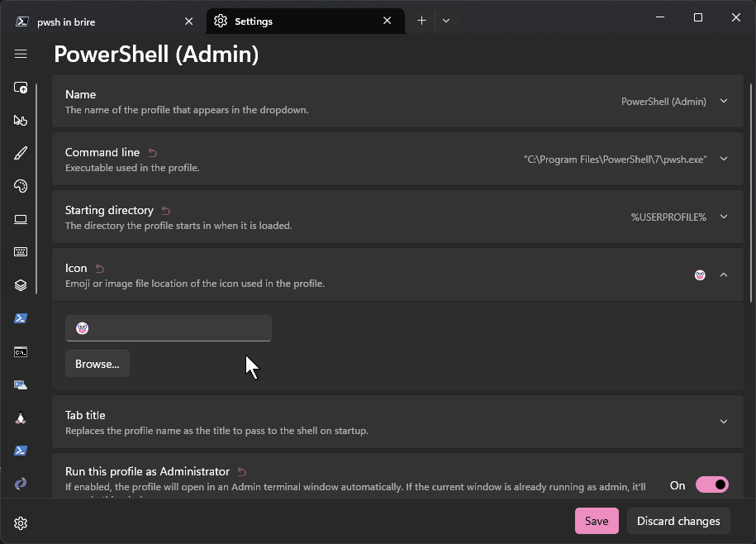Viewport: 756px width, 544px height.
Task: Select the Command Prompt profile icon
Action: [21, 352]
